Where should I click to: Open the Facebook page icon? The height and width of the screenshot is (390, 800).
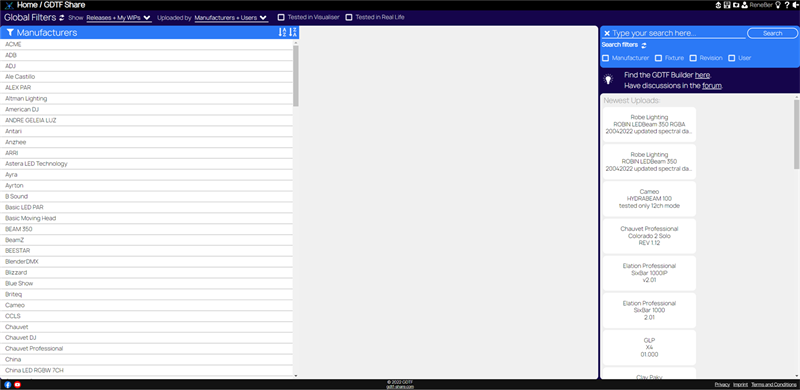tap(8, 385)
